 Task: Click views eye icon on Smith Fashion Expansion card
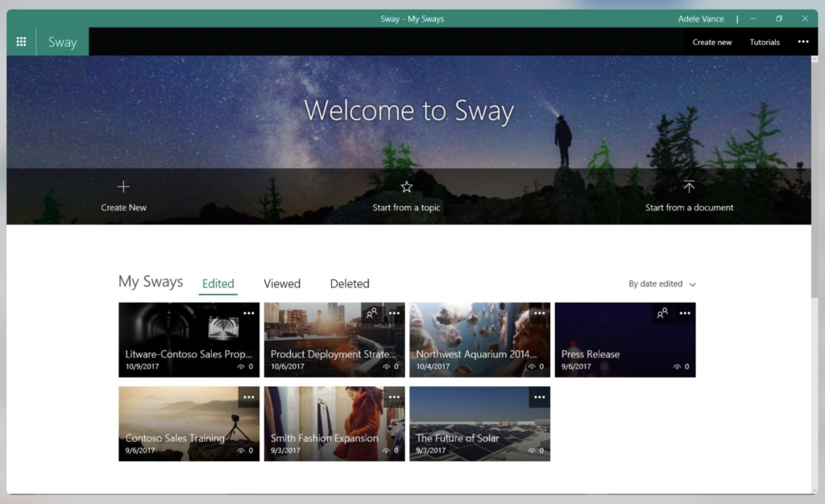tap(386, 451)
